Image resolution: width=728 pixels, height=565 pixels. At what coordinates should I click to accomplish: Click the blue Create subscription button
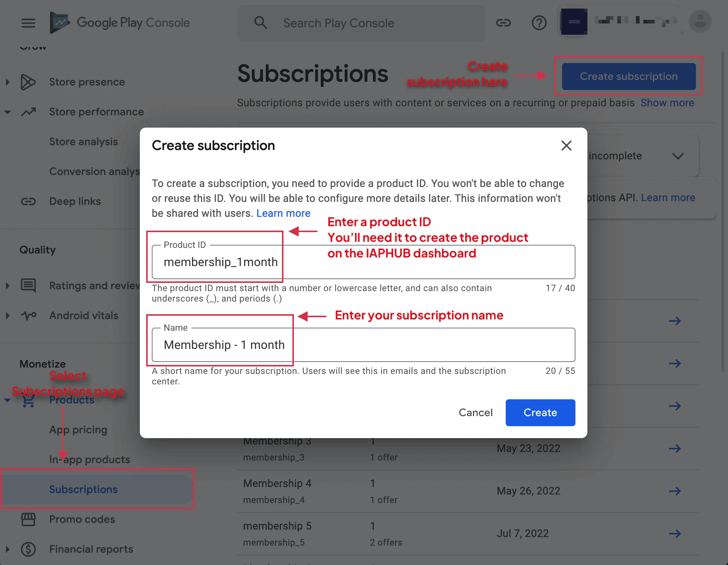click(628, 76)
